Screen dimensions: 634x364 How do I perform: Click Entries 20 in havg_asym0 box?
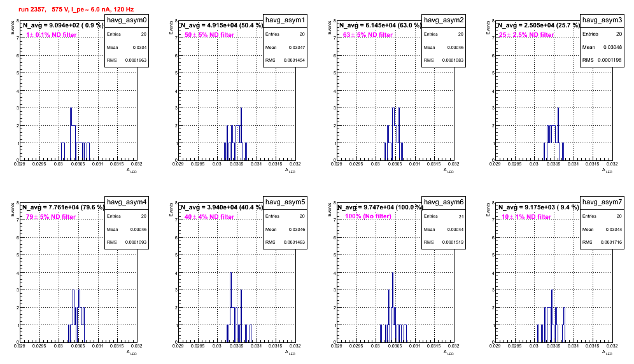(127, 34)
